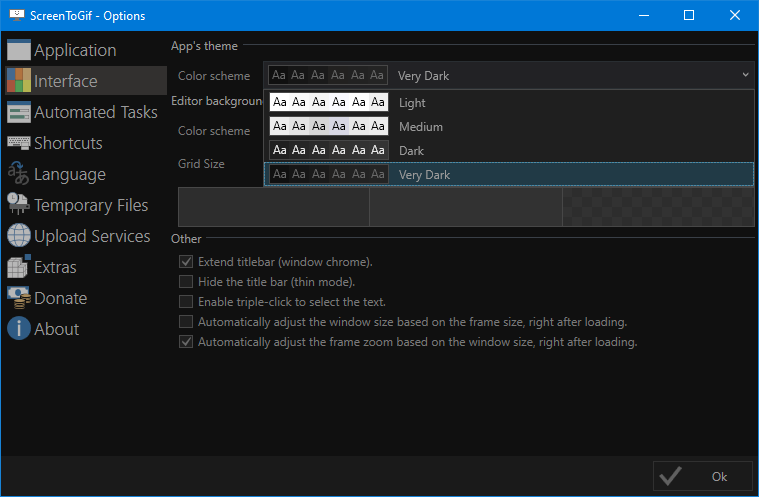The image size is (759, 497).
Task: Click the About label in sidebar
Action: (57, 329)
